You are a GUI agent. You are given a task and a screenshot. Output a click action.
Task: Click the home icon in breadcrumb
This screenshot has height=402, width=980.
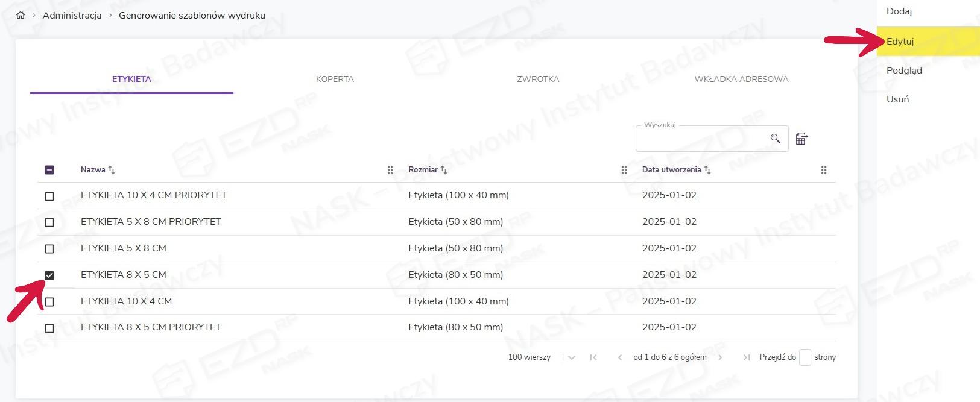tap(21, 16)
